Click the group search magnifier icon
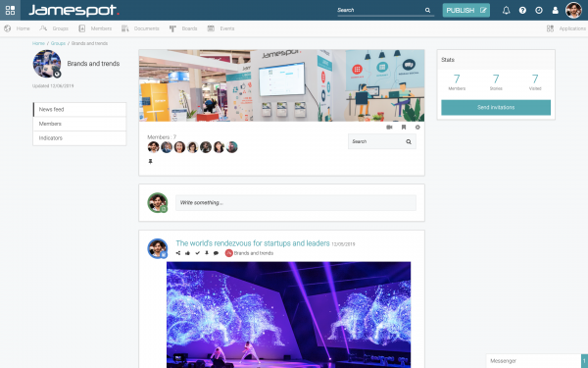588x368 pixels. pyautogui.click(x=409, y=142)
